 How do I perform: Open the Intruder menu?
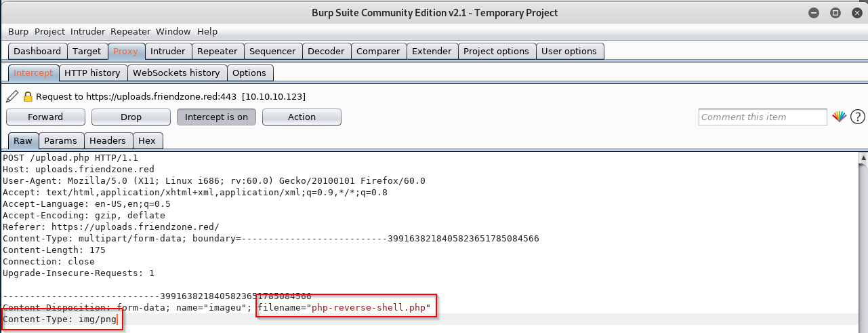[88, 31]
